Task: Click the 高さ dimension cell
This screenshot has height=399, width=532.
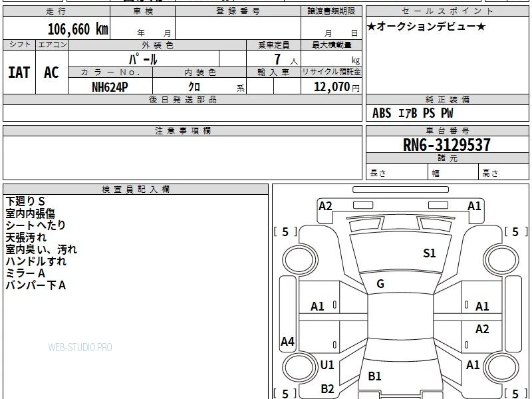Action: [504, 172]
